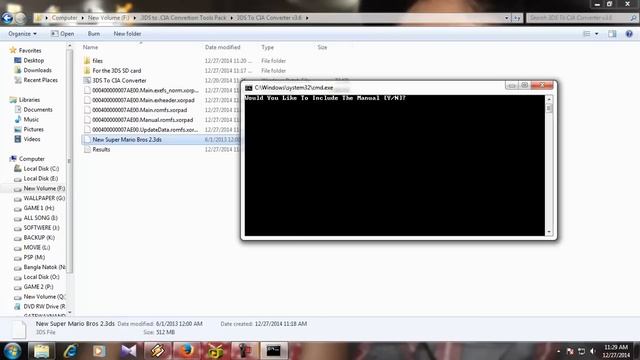The image size is (640, 360).
Task: Select the Results file
Action: pyautogui.click(x=101, y=149)
